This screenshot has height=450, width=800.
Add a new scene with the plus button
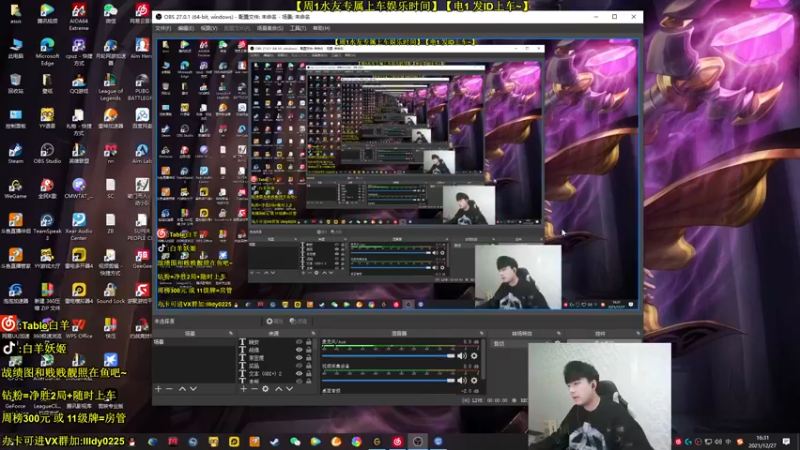[158, 389]
